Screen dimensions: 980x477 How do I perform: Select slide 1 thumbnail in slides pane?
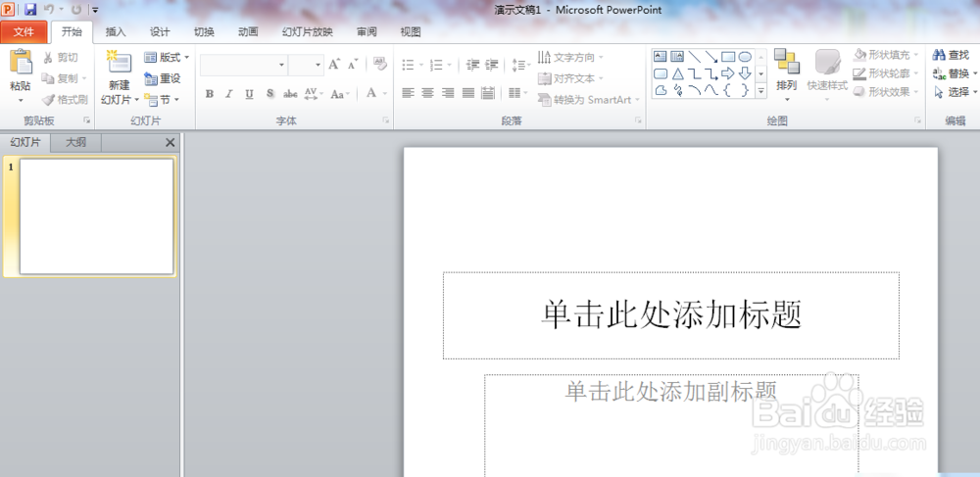coord(96,216)
